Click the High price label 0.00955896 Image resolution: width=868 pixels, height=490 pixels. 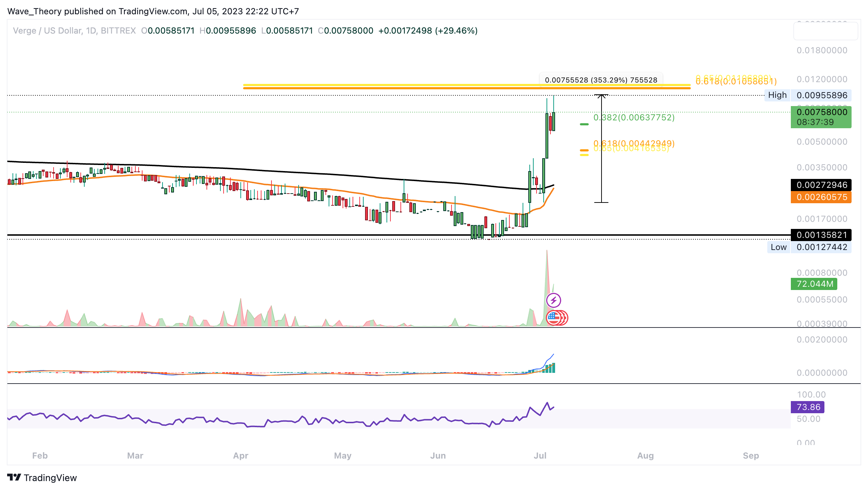822,95
